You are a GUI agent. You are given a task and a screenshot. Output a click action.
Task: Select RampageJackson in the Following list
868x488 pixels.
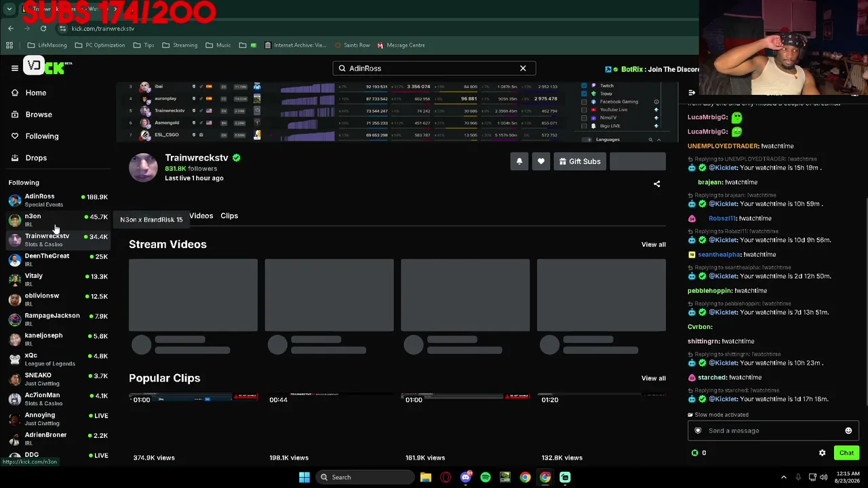pos(58,319)
